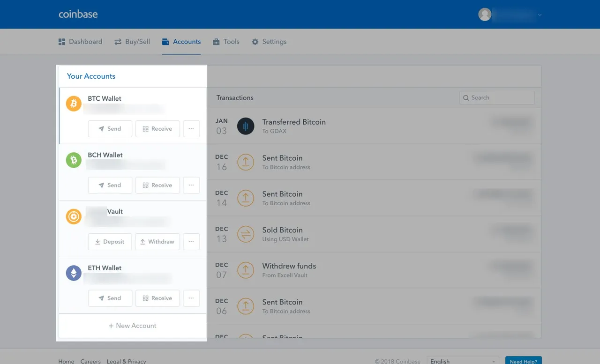Open the Legal & Privacy footer link

pos(126,361)
